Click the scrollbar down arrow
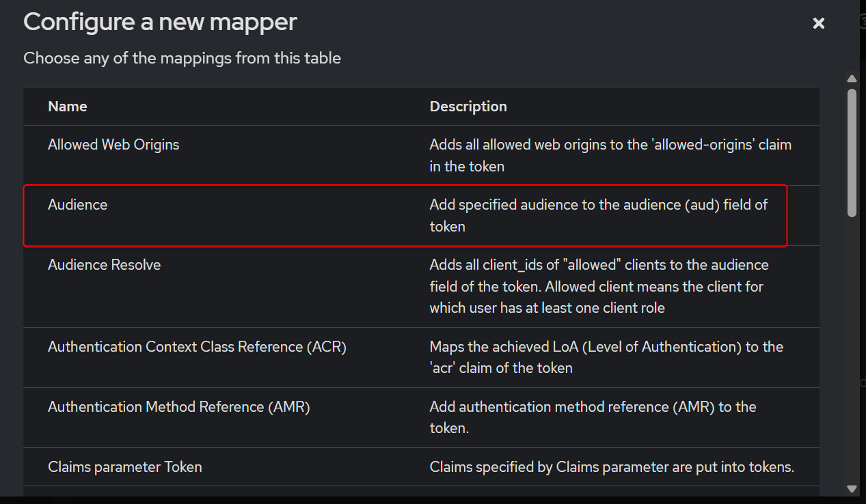The height and width of the screenshot is (504, 866). [x=852, y=488]
